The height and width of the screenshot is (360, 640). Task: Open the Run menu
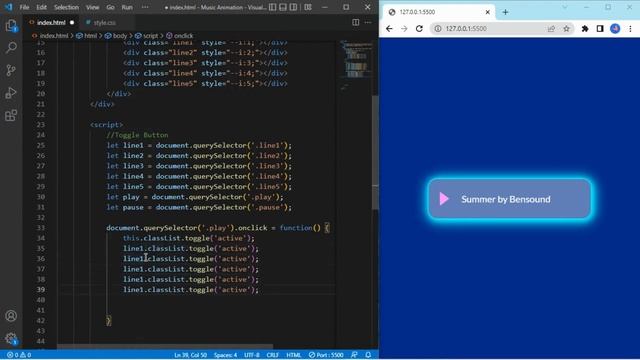(x=127, y=7)
